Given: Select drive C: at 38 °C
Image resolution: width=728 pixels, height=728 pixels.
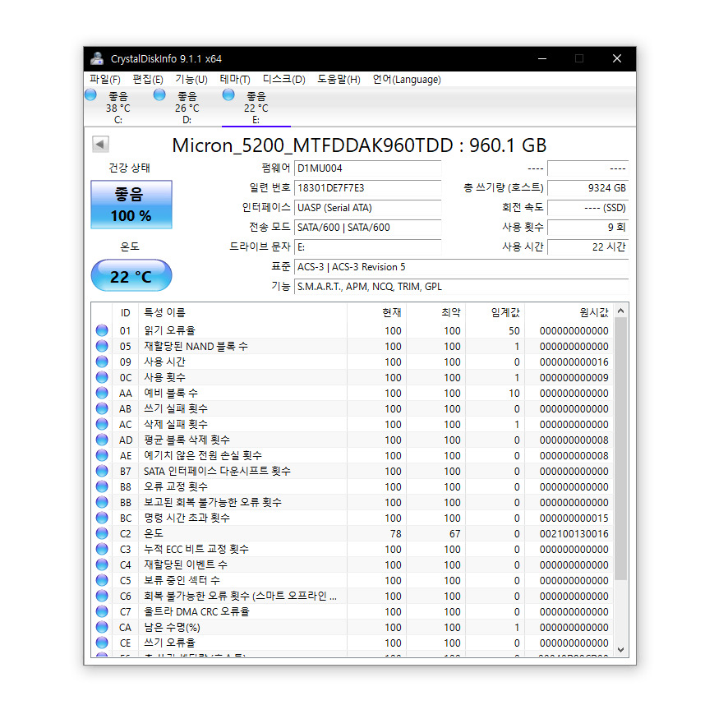Looking at the screenshot, I should coord(118,108).
